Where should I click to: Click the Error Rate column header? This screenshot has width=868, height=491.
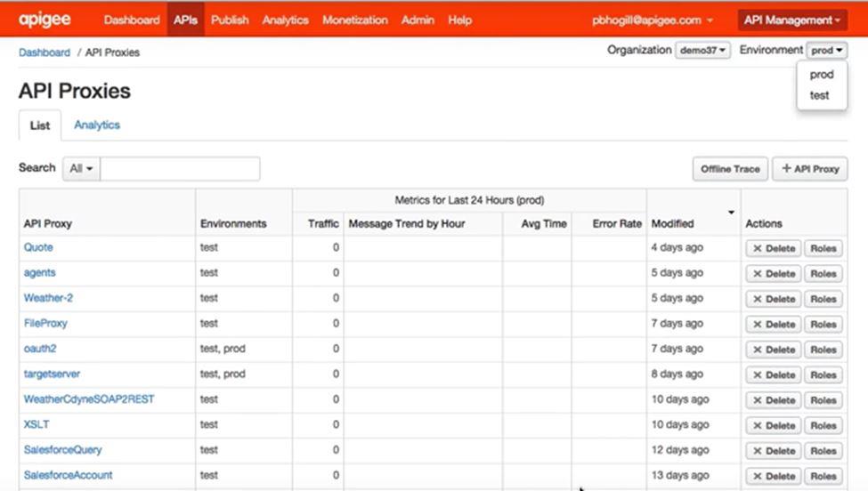pyautogui.click(x=617, y=223)
